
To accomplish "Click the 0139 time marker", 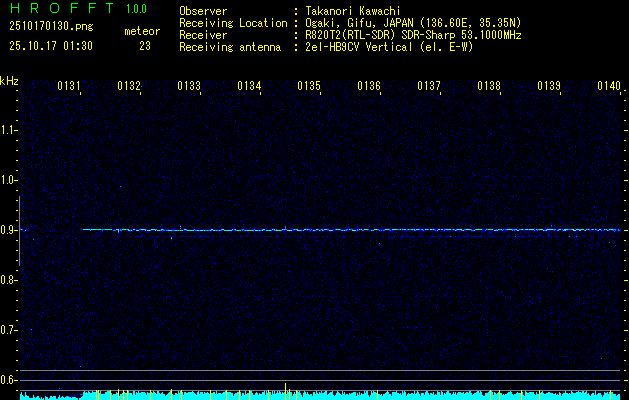I will 549,86.
